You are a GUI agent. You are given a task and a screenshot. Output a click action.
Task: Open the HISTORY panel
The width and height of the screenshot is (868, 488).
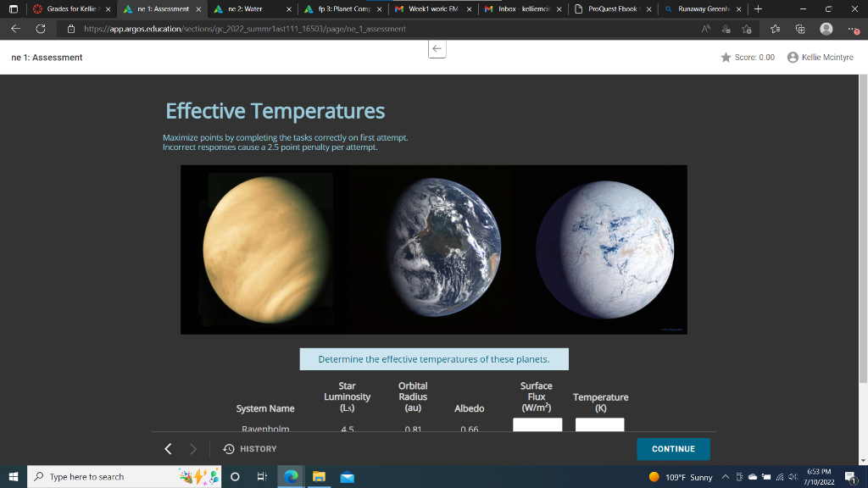[x=250, y=449]
